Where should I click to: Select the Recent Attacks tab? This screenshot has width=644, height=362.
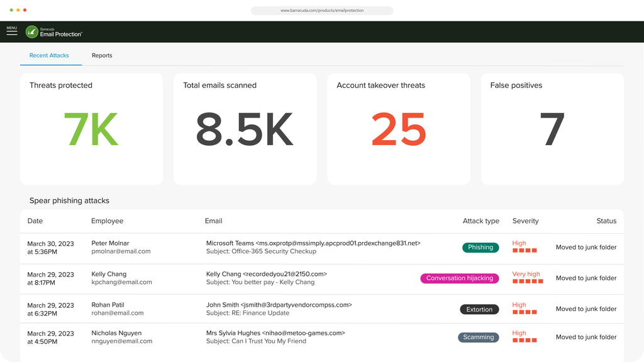tap(49, 55)
